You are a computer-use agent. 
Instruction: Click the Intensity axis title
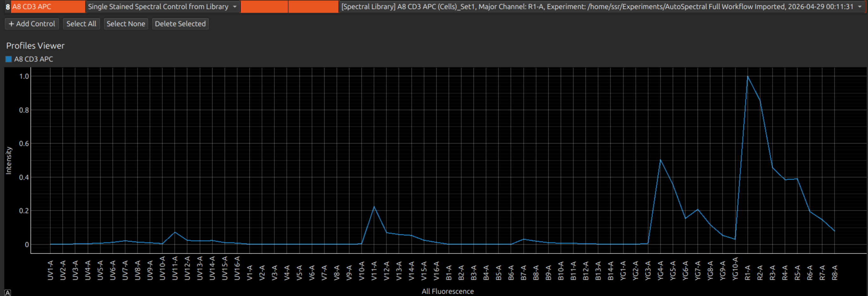[x=9, y=161]
